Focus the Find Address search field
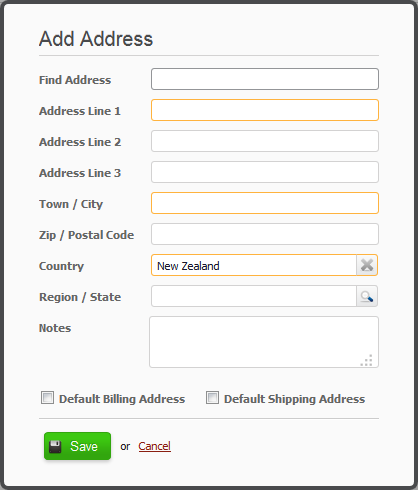Viewport: 418px width, 490px height. tap(265, 79)
